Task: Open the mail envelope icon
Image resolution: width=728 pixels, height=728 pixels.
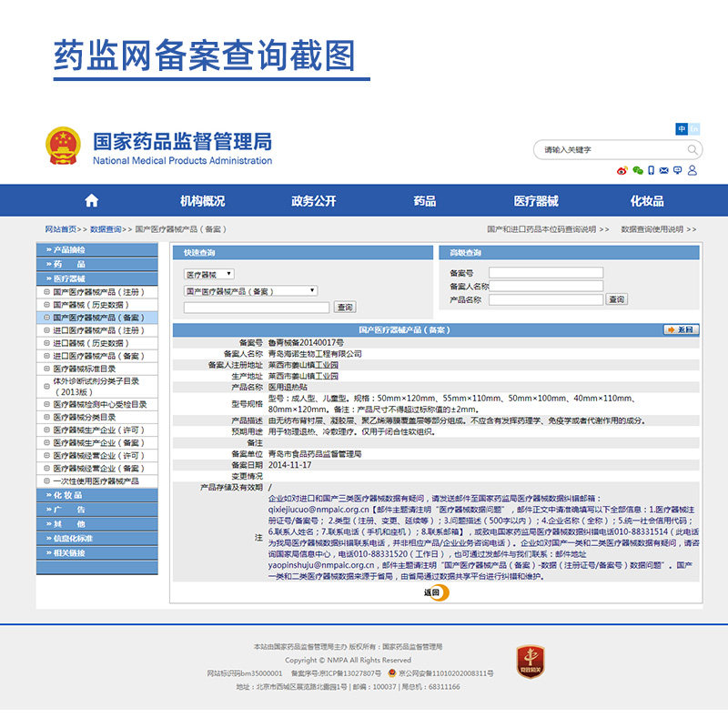Action: tap(664, 170)
